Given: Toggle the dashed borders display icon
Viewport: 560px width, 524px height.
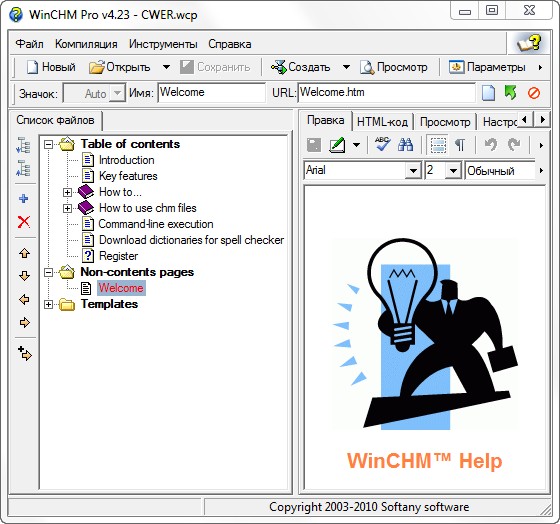Looking at the screenshot, I should coord(438,145).
